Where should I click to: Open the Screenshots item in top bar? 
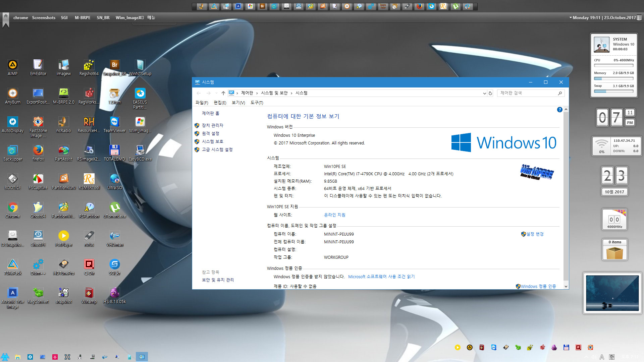44,18
